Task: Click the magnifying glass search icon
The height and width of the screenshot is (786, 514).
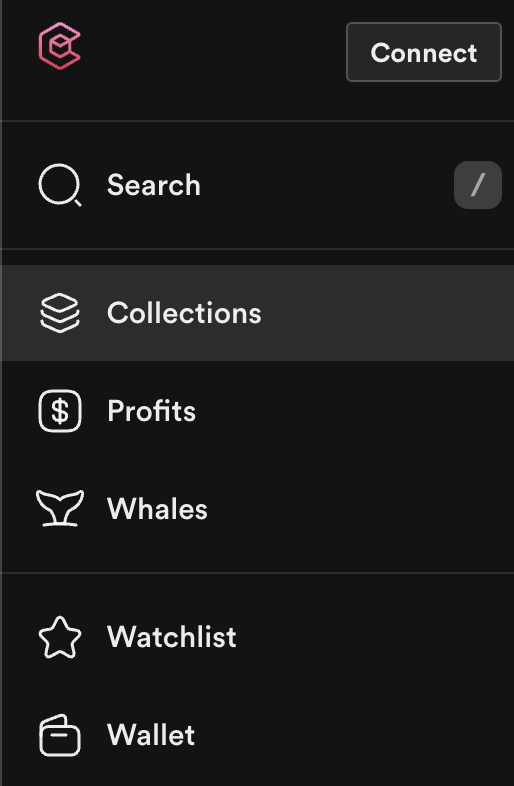Action: (x=60, y=185)
